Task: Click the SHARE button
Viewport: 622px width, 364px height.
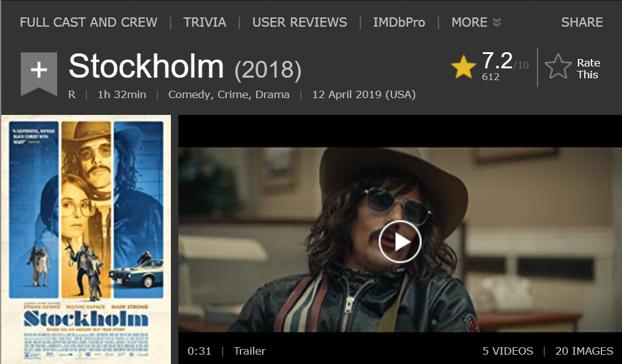Action: click(582, 22)
